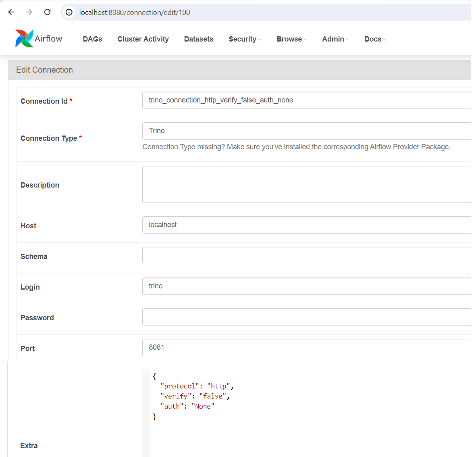
Task: Open the Connection Type Trino combo box
Action: point(307,131)
